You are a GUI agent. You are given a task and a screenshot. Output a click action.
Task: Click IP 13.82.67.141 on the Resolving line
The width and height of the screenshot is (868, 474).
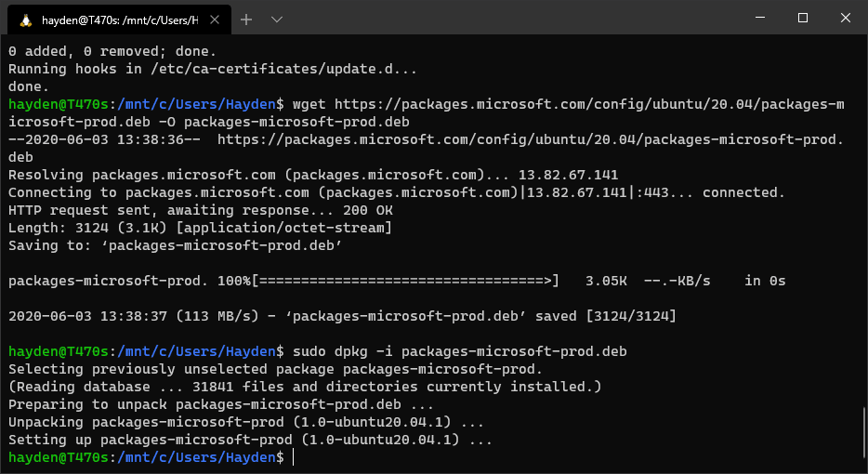(568, 175)
